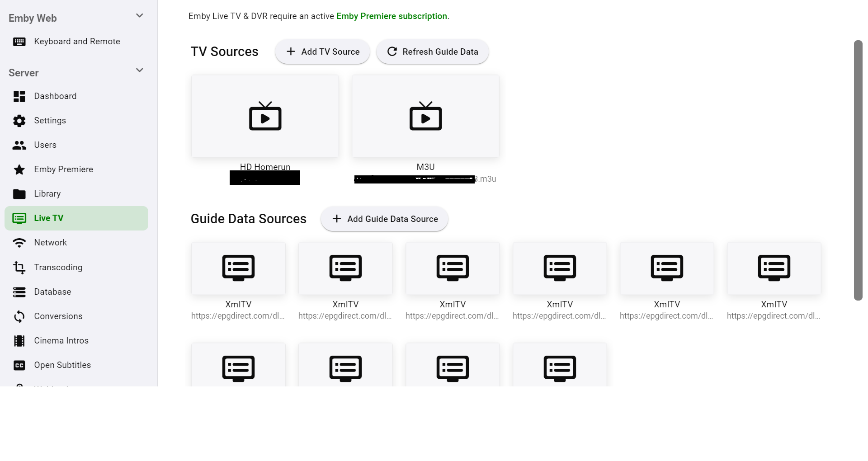Click the Database storage icon

pyautogui.click(x=19, y=292)
